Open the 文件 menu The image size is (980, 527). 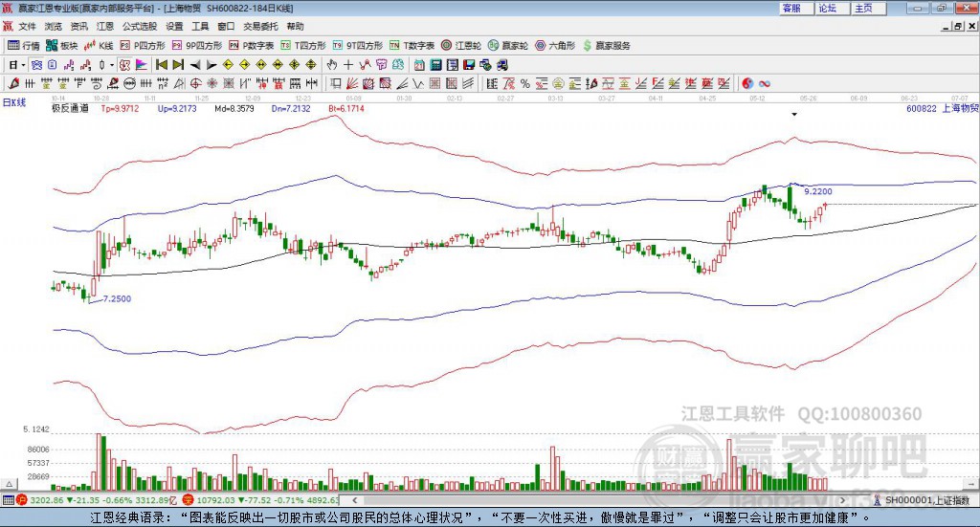[28, 26]
